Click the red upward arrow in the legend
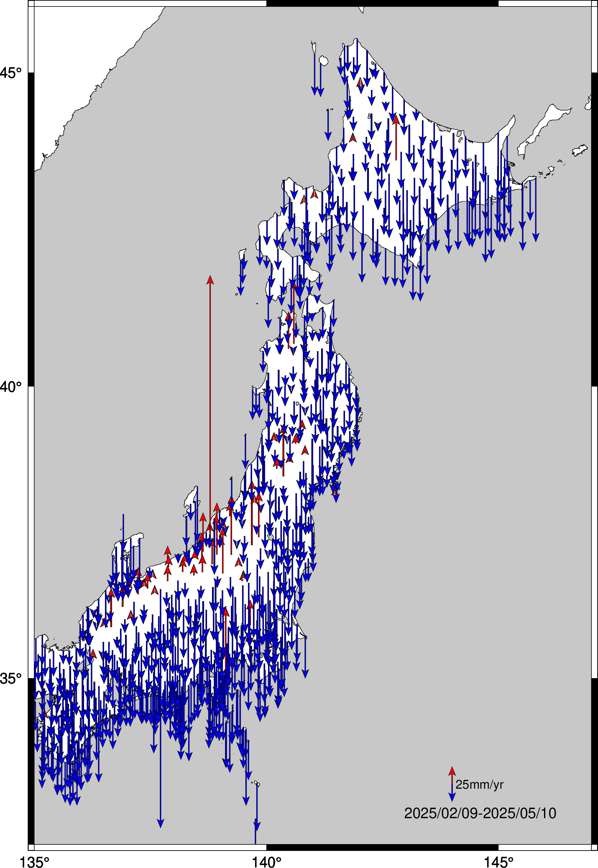 [452, 775]
